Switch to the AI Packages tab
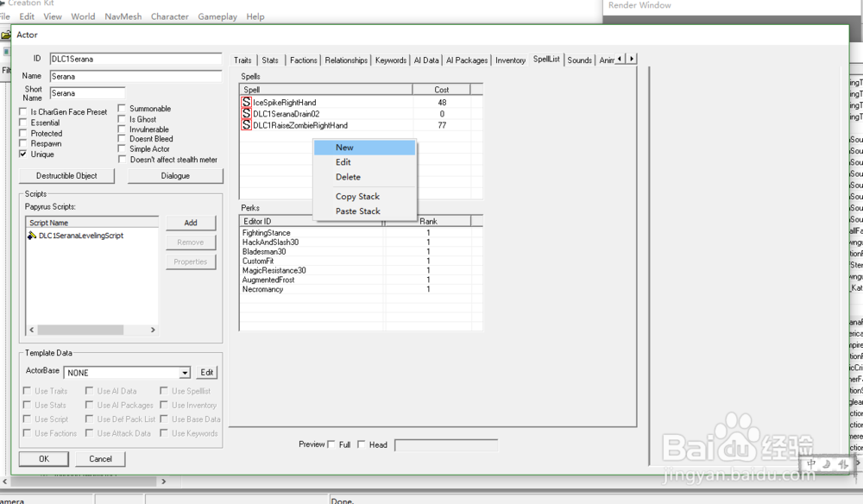 (x=467, y=60)
